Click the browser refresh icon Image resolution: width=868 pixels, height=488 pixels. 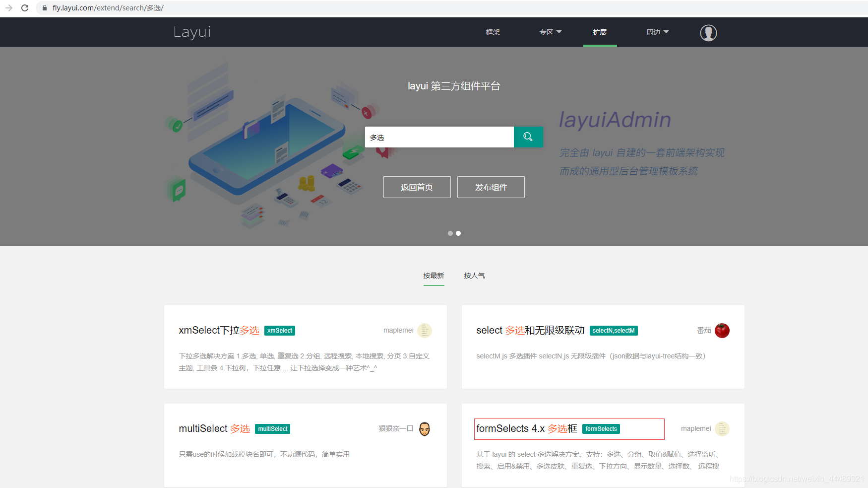coord(25,8)
